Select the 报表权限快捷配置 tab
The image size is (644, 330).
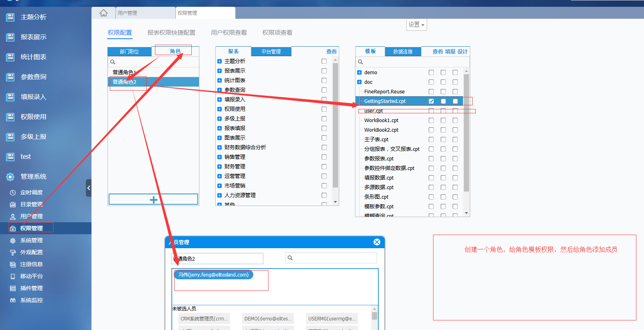(x=171, y=33)
